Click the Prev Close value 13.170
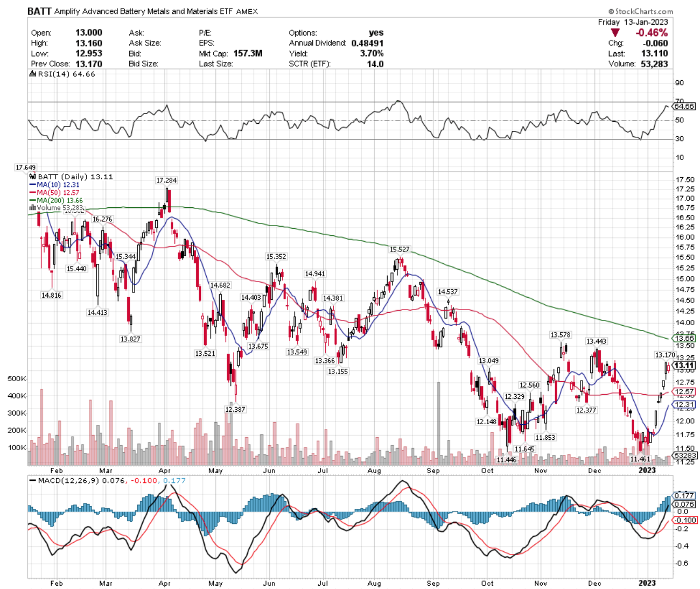This screenshot has height=589, width=700. [x=89, y=64]
